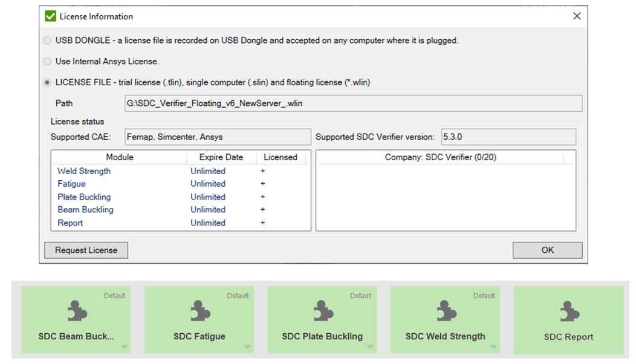
Task: Expand the SDC Beam Buckling tile dropdown arrow
Action: (124, 347)
